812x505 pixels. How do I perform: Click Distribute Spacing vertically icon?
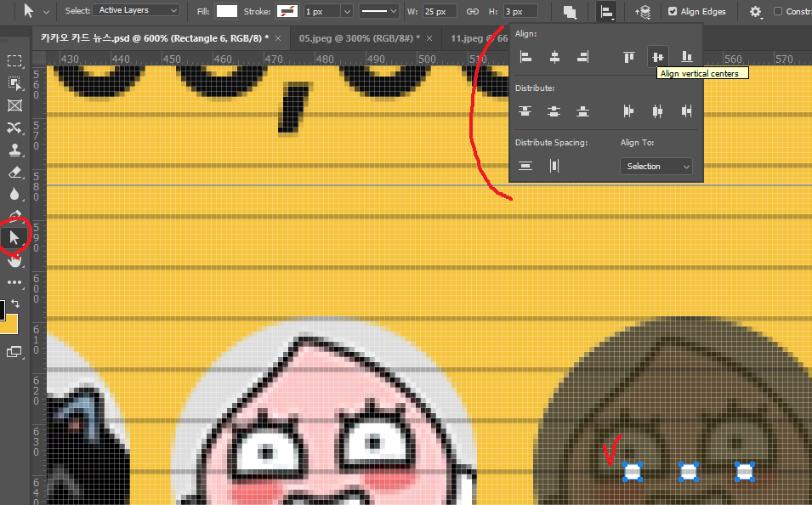525,166
